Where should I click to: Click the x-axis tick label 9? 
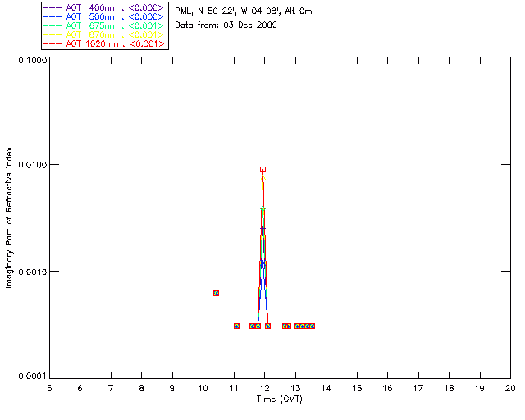172,388
